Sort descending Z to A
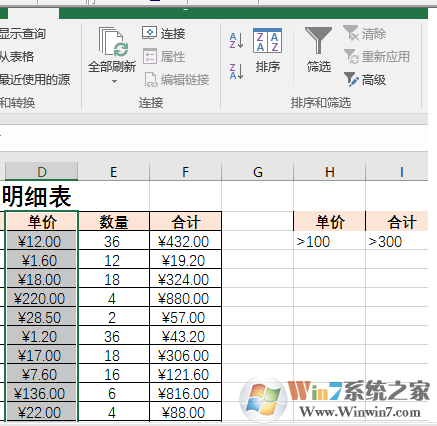 pyautogui.click(x=236, y=71)
